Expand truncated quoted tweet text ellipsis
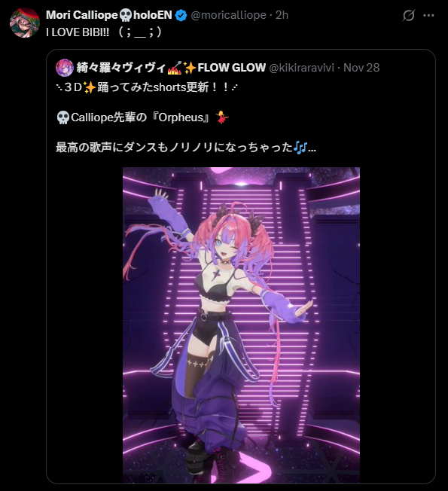 point(312,148)
